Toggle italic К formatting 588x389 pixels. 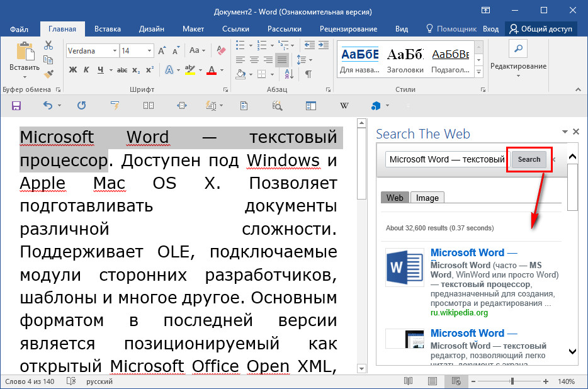[x=86, y=70]
